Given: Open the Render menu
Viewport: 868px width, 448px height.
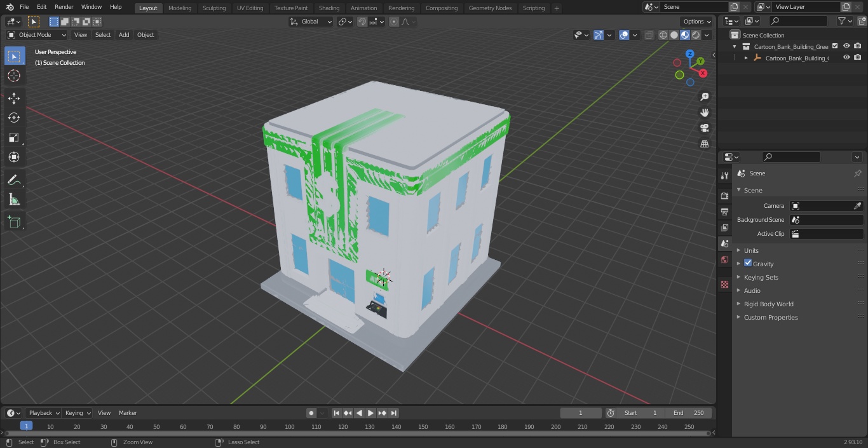Looking at the screenshot, I should point(64,7).
